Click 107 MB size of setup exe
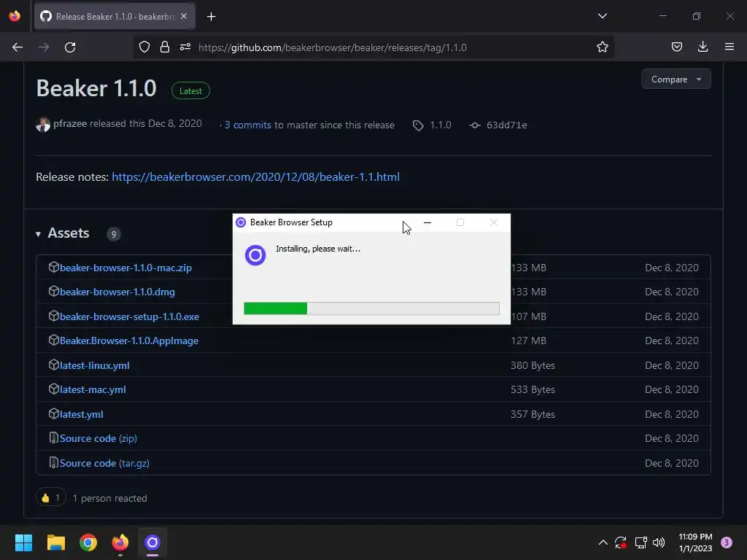The height and width of the screenshot is (560, 747). pos(528,316)
